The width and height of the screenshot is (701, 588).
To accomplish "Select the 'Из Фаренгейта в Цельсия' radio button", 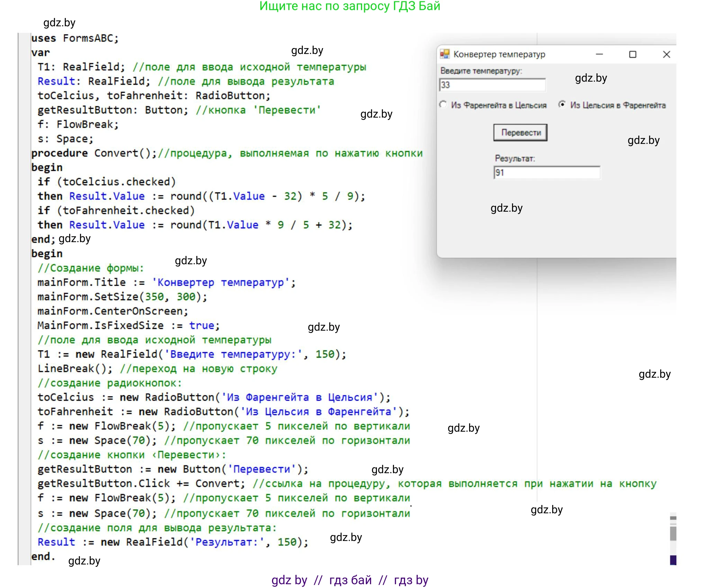I will (x=443, y=104).
